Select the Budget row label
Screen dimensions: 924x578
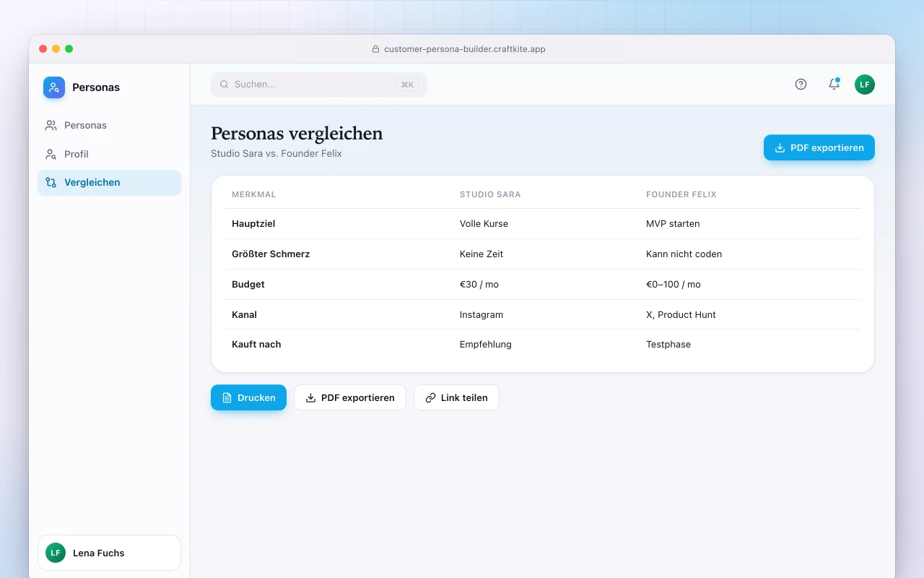[x=248, y=285]
